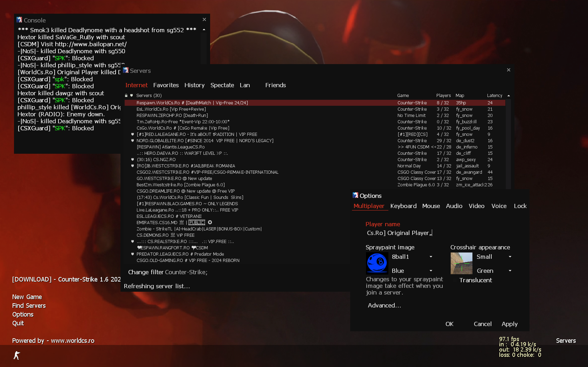The image size is (588, 367).
Task: Click the secure shield column header icon
Action: click(x=132, y=96)
